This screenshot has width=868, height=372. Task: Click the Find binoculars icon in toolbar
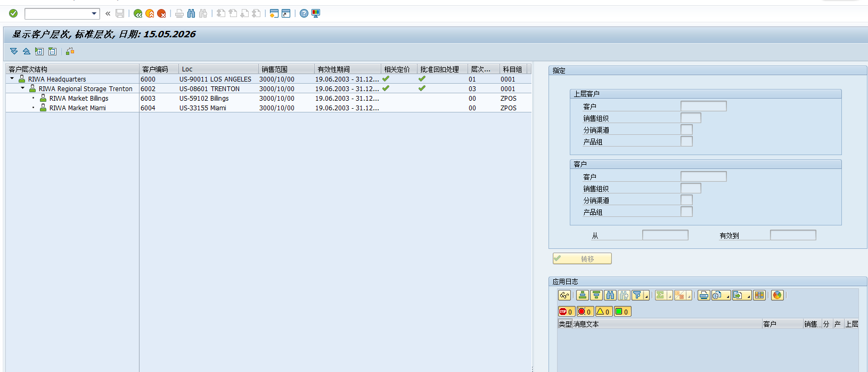tap(191, 13)
